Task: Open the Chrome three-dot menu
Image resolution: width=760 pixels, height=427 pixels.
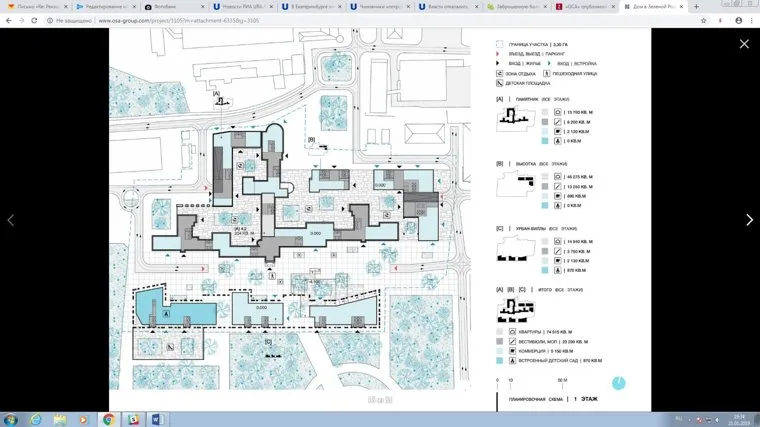Action: point(752,19)
